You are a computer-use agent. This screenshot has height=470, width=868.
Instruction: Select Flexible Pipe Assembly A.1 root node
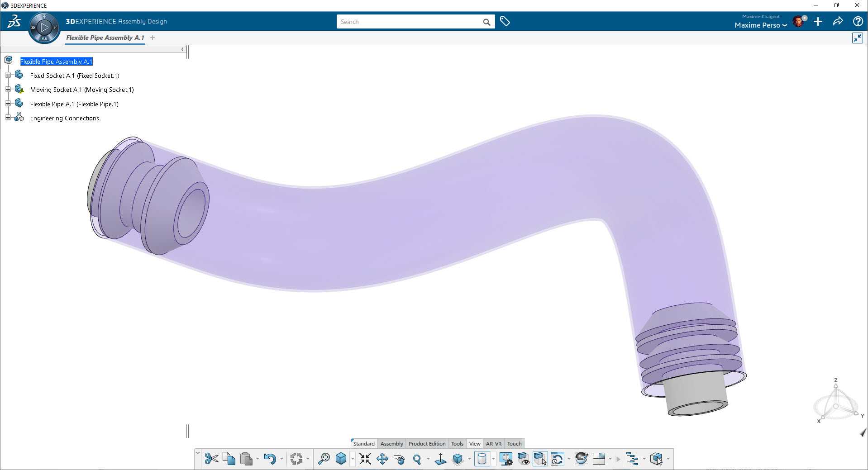57,62
